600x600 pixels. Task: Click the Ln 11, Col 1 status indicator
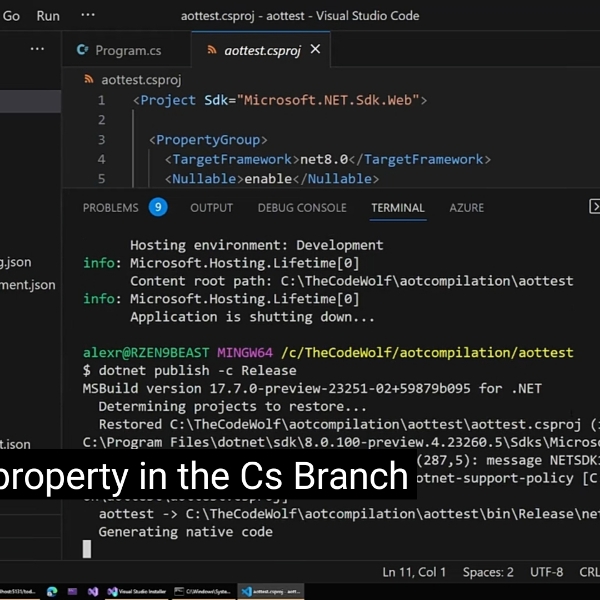click(x=414, y=572)
